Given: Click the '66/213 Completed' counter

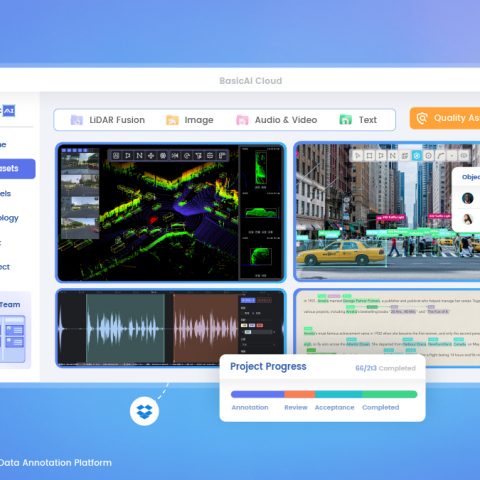Looking at the screenshot, I should pyautogui.click(x=385, y=368).
